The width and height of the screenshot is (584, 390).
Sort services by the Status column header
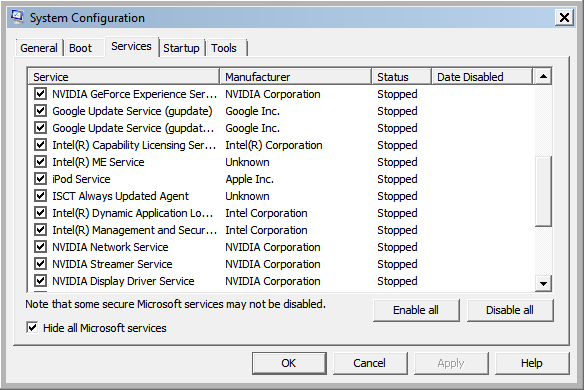point(402,77)
